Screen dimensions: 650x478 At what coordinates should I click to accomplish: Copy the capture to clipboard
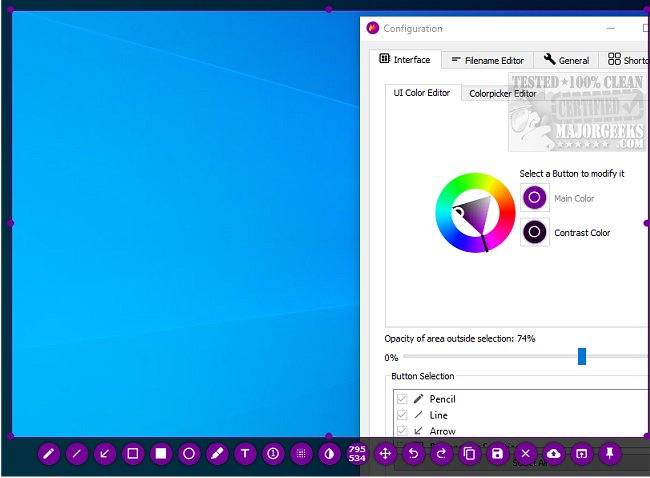469,454
